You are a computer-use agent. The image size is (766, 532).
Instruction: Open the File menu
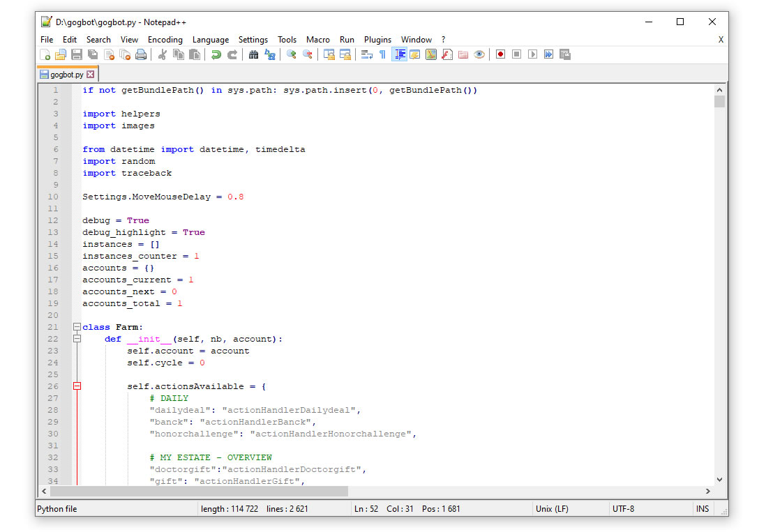coord(47,40)
